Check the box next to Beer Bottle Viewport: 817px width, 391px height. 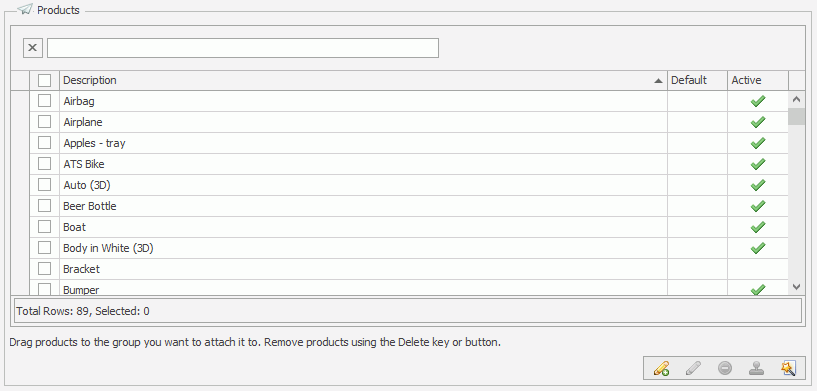[x=44, y=205]
